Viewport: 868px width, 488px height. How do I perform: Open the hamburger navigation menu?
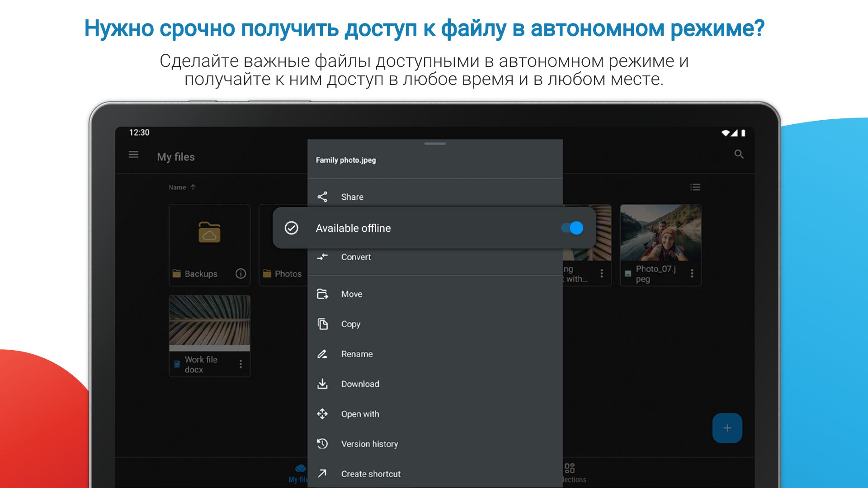tap(133, 155)
